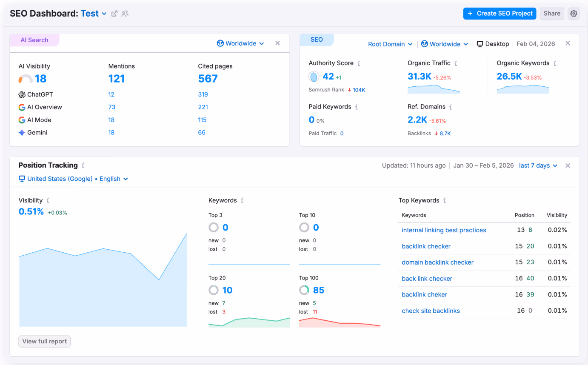Open dashboard in new window icon
The height and width of the screenshot is (365, 588).
click(114, 14)
